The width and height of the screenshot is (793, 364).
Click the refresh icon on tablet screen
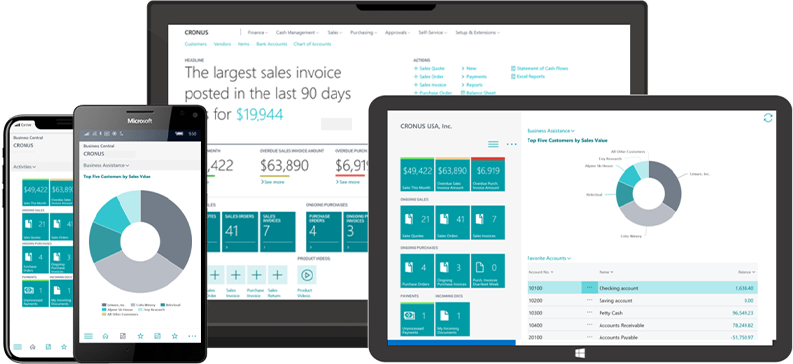click(x=768, y=118)
